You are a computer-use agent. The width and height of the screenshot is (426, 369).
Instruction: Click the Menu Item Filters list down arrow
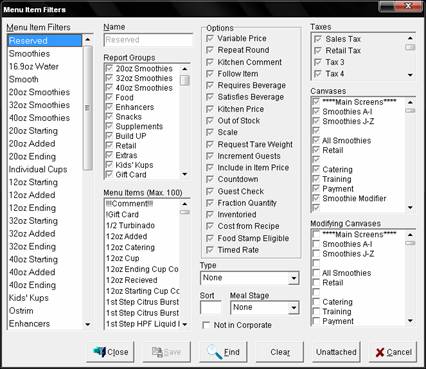click(x=87, y=324)
